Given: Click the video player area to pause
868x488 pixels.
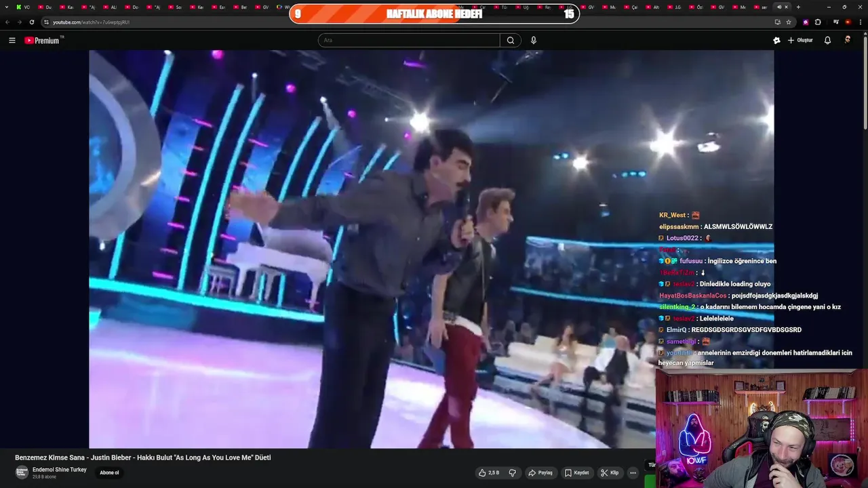Looking at the screenshot, I should pos(431,249).
